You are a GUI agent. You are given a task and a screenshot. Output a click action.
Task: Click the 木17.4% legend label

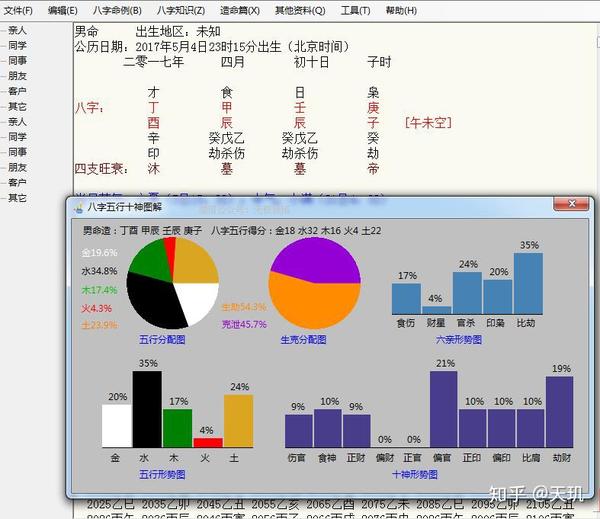pos(99,290)
